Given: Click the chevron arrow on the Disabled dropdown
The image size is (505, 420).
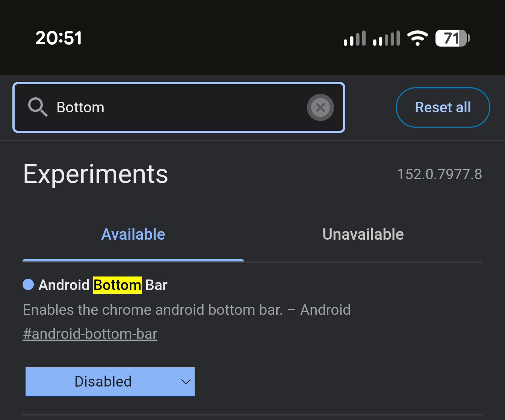Looking at the screenshot, I should [186, 382].
